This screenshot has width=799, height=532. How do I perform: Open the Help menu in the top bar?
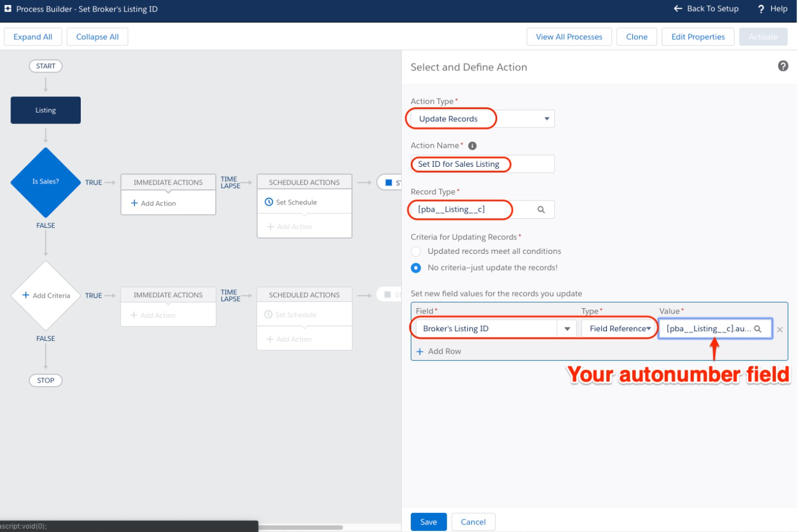[772, 9]
